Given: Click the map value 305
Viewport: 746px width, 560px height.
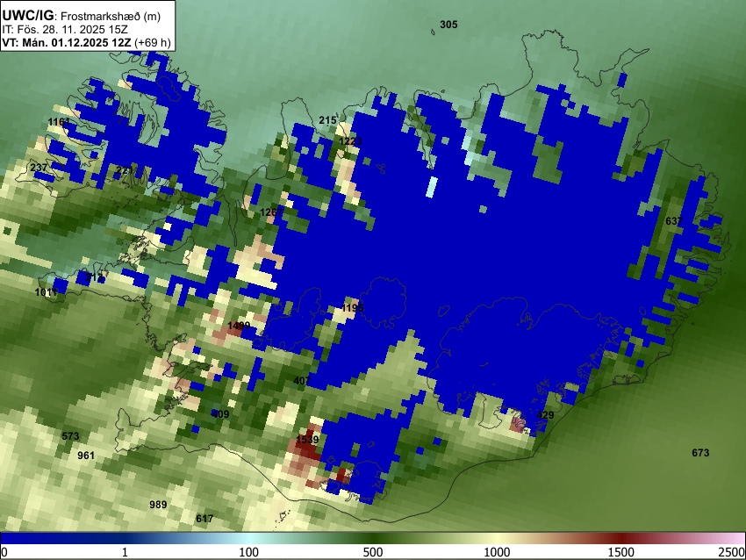Looking at the screenshot, I should pos(448,25).
